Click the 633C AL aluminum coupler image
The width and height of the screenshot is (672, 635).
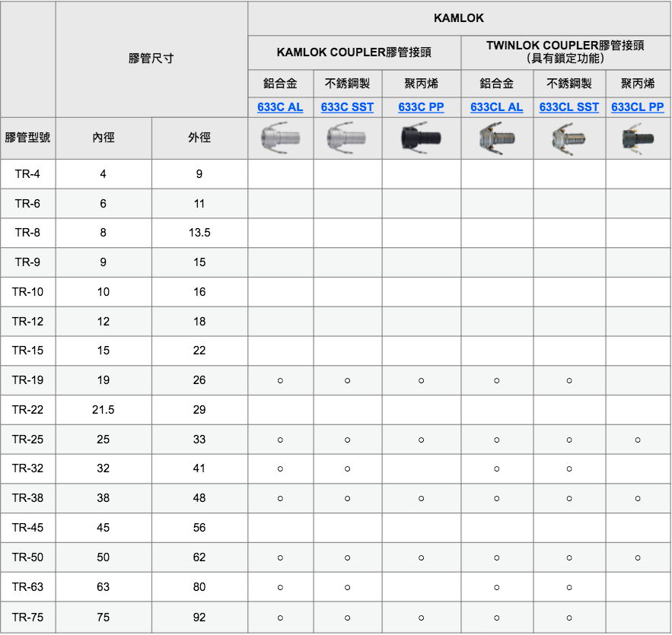tap(280, 138)
